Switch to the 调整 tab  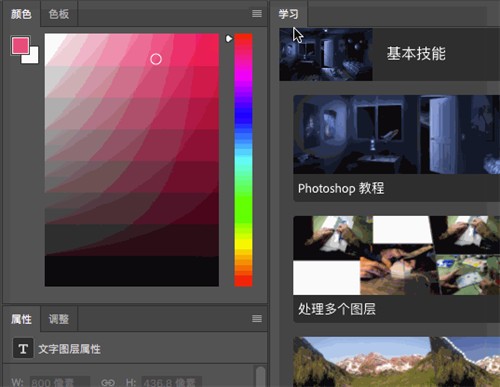pyautogui.click(x=59, y=319)
